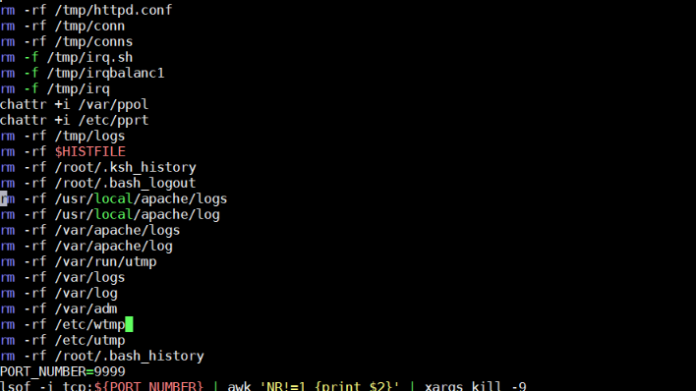696x391 pixels.
Task: Click 'chattr +i /etc/pprt' command
Action: tap(74, 120)
